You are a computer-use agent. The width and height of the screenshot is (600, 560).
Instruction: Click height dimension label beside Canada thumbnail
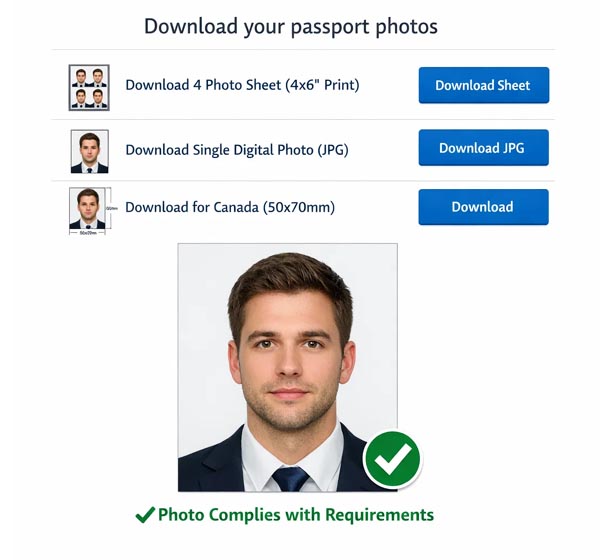(x=111, y=208)
